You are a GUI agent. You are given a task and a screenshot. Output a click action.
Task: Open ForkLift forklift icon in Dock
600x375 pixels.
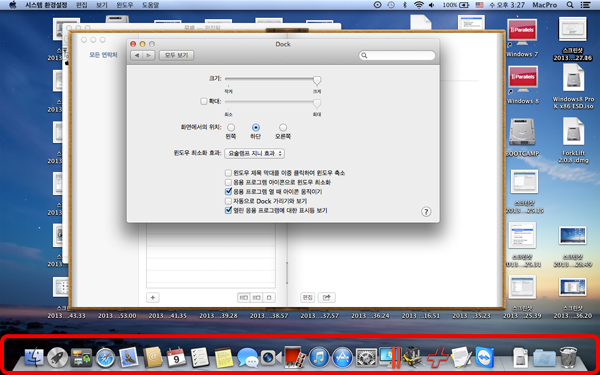413,358
